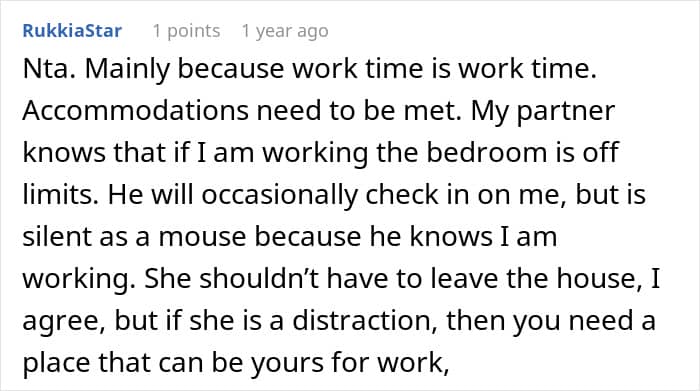
Task: Click the word 'Accommodations' in the comment
Action: click(x=135, y=110)
